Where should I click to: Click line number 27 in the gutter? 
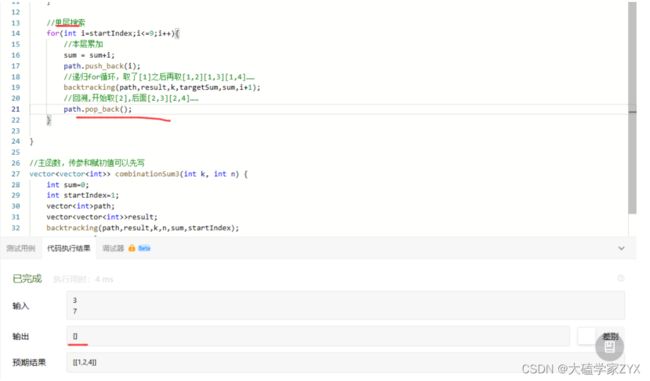15,174
